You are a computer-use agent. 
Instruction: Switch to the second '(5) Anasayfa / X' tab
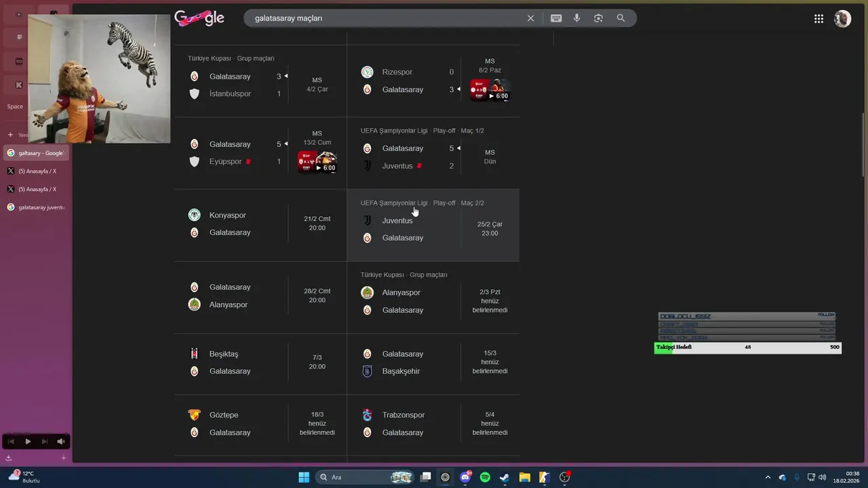point(35,190)
